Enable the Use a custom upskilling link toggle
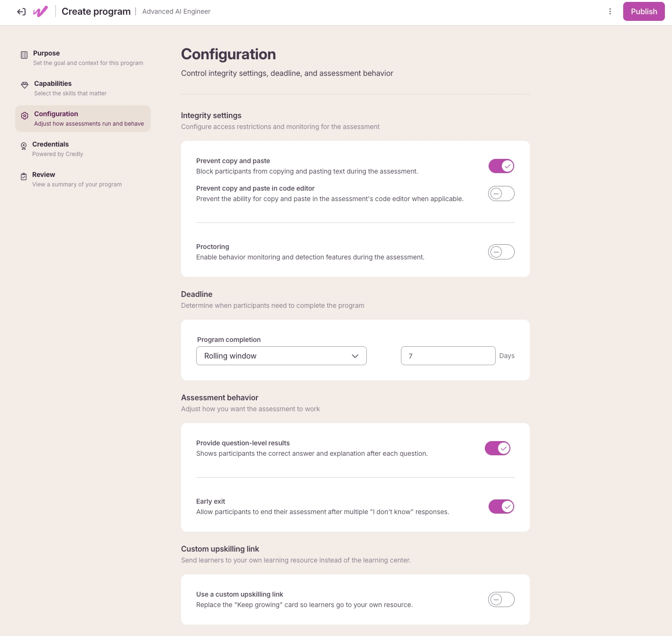The height and width of the screenshot is (636, 672). point(501,599)
